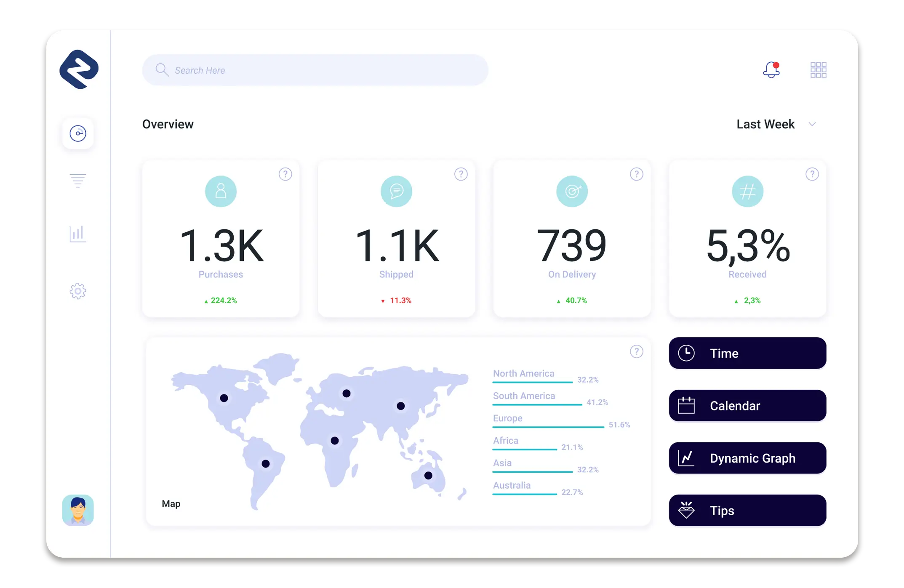Toggle the help icon on the Purchases card
The height and width of the screenshot is (588, 904).
285,174
